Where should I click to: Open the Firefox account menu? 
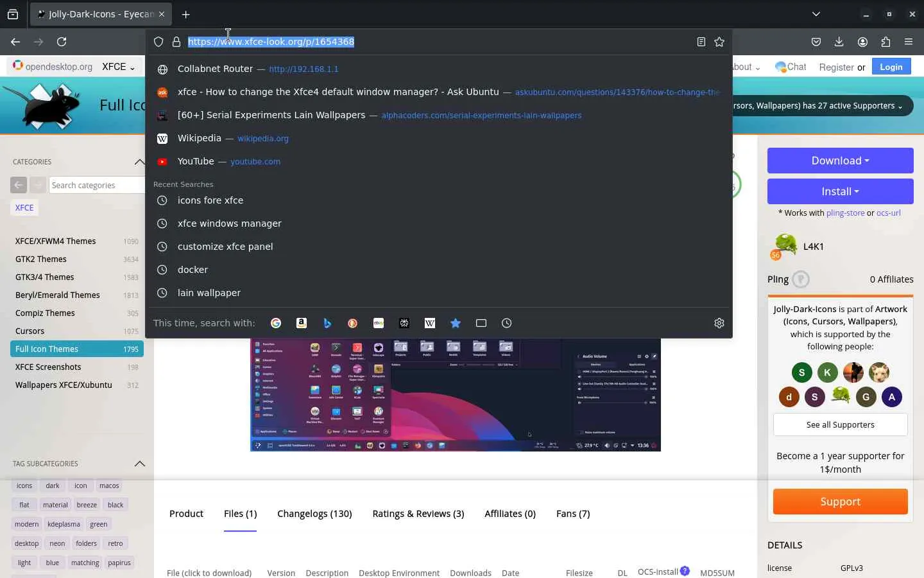[x=862, y=42]
